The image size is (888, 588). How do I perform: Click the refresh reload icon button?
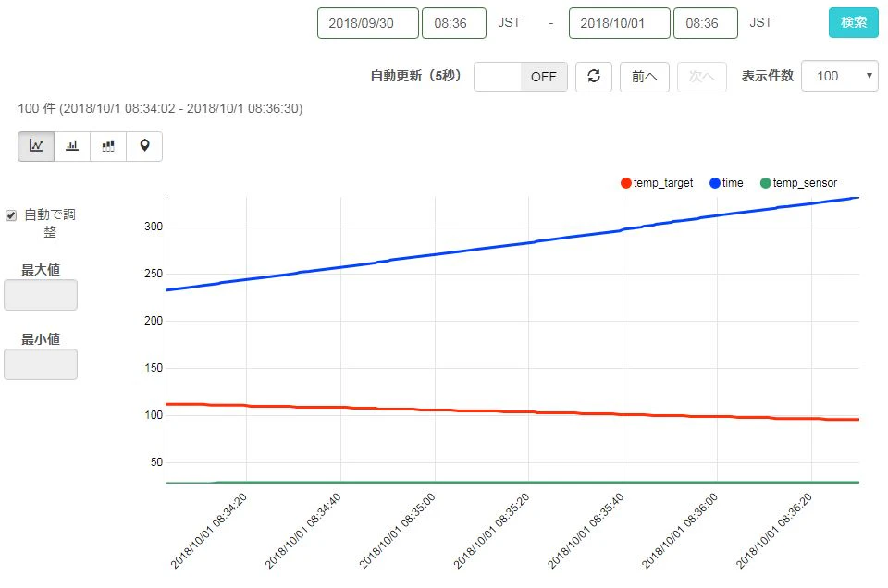pyautogui.click(x=594, y=77)
